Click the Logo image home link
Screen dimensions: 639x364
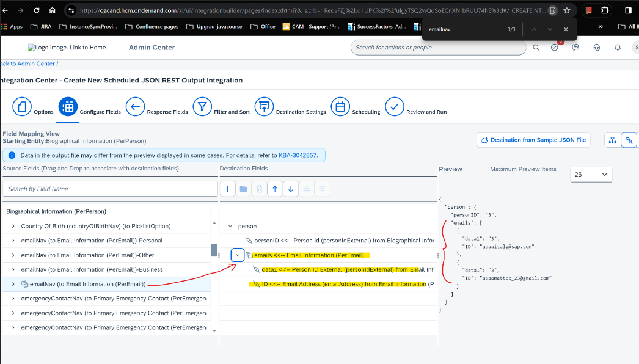pyautogui.click(x=68, y=48)
